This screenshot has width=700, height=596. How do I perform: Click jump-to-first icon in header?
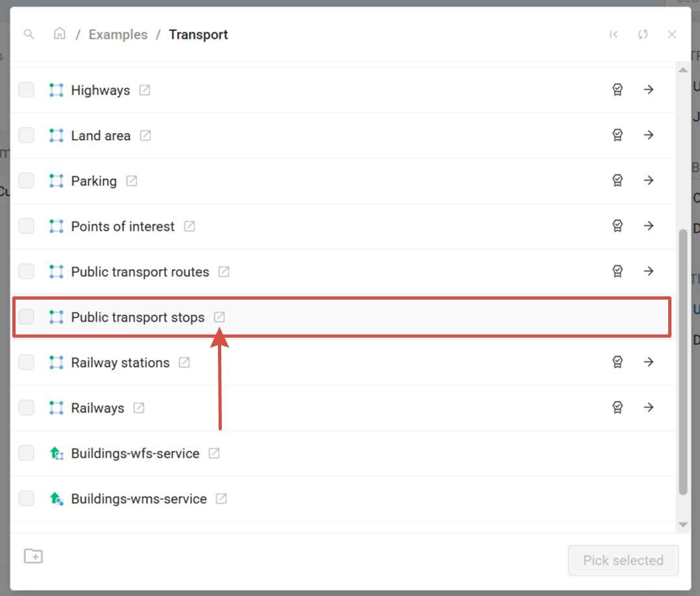coord(613,34)
